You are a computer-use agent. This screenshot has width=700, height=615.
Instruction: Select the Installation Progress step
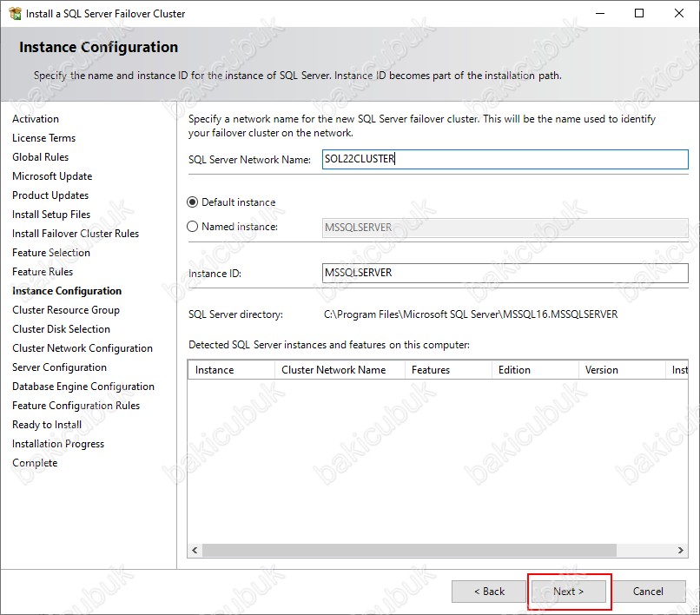pos(58,444)
